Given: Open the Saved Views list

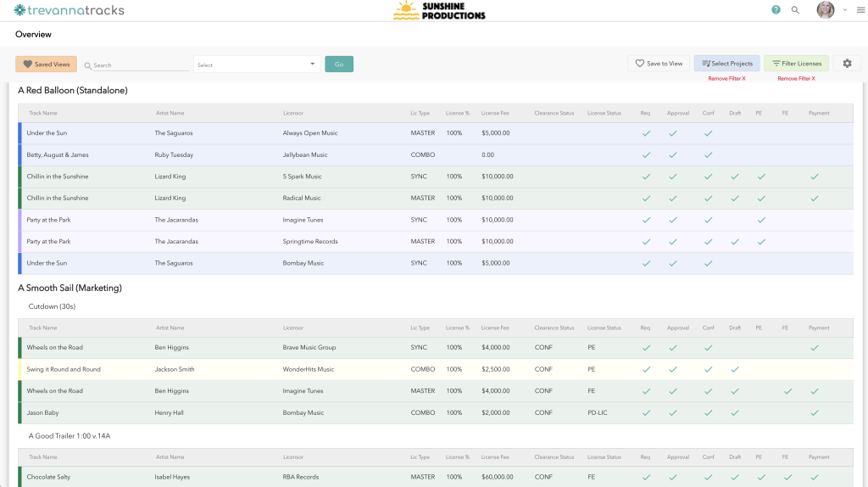Looking at the screenshot, I should click(x=46, y=64).
